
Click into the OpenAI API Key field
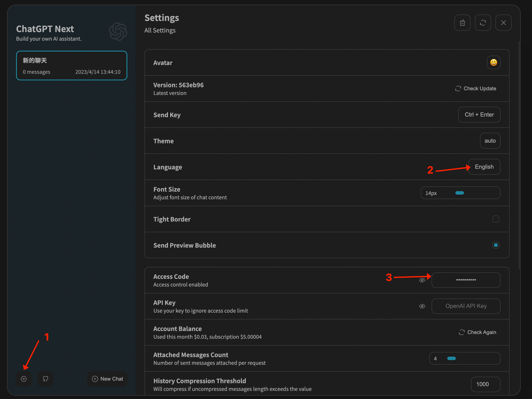[x=466, y=306]
